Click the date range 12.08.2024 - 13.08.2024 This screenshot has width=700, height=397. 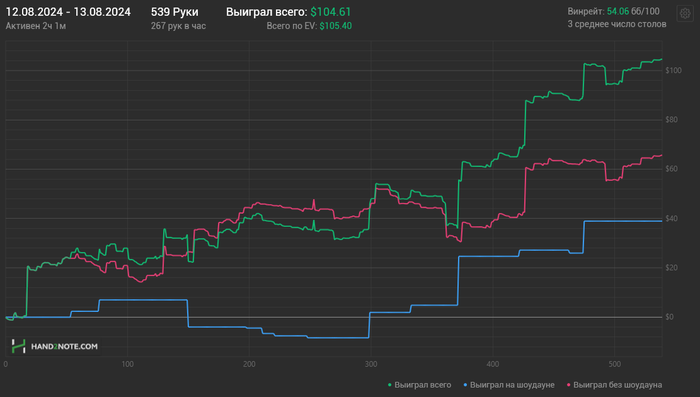(x=68, y=12)
